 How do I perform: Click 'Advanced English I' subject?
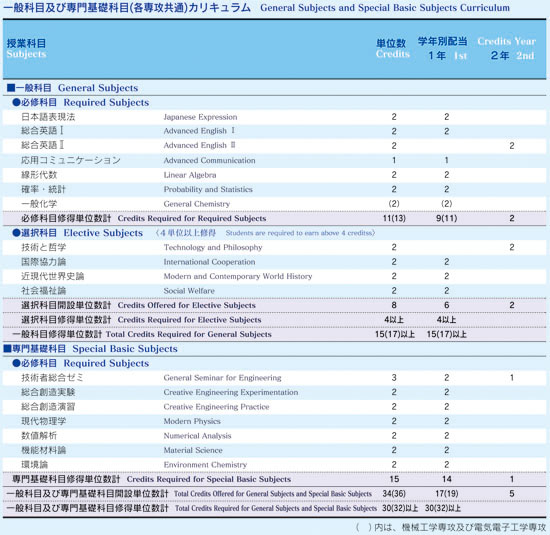pos(199,131)
